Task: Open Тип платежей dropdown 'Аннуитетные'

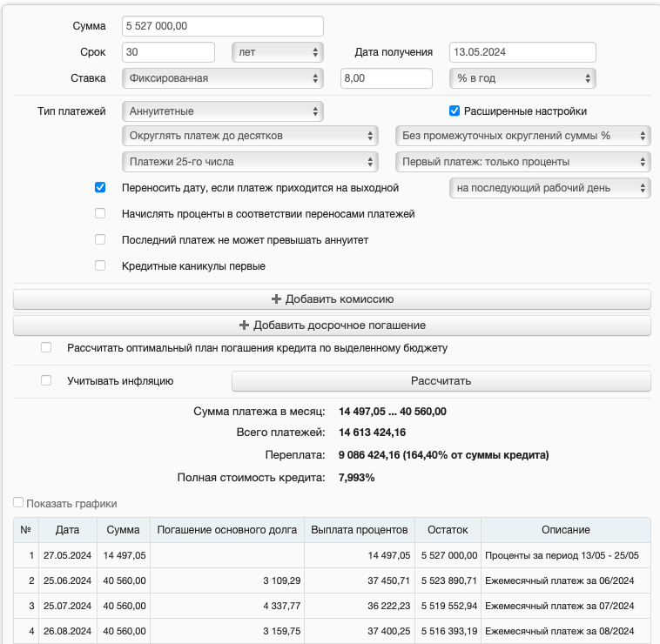Action: pos(223,111)
